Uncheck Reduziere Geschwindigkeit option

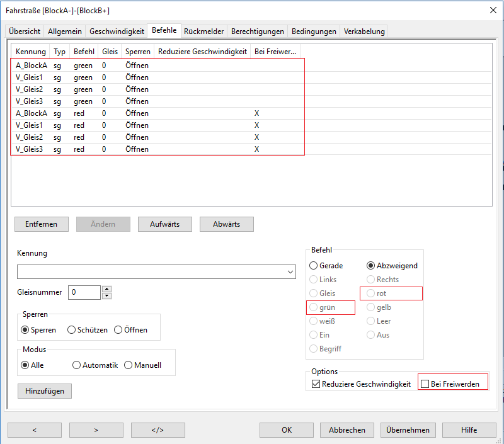click(x=316, y=384)
